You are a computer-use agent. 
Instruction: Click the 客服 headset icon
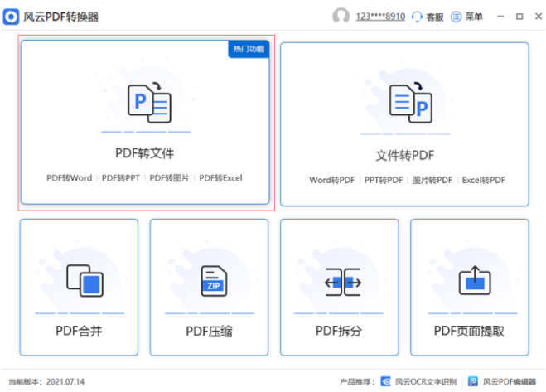tap(417, 17)
